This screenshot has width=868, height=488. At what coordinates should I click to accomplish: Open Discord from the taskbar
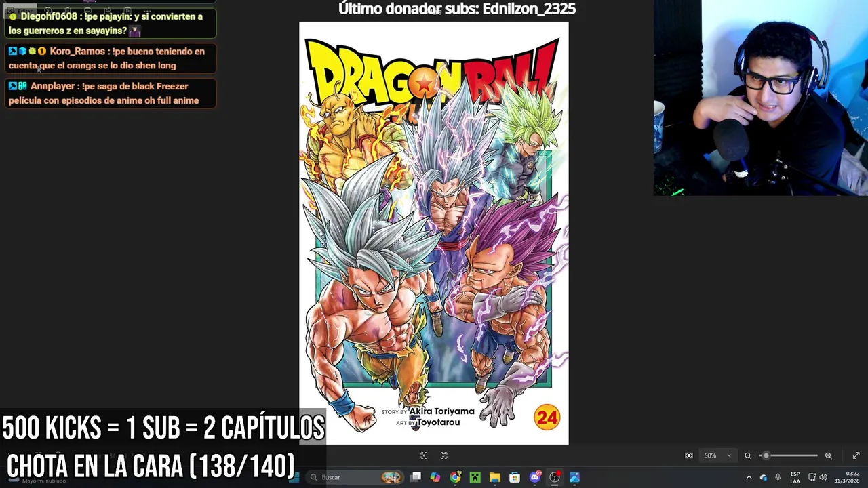coord(534,477)
